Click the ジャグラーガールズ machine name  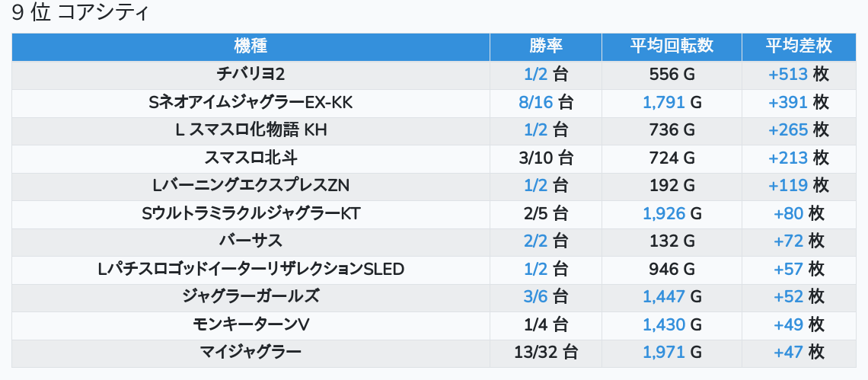(251, 297)
